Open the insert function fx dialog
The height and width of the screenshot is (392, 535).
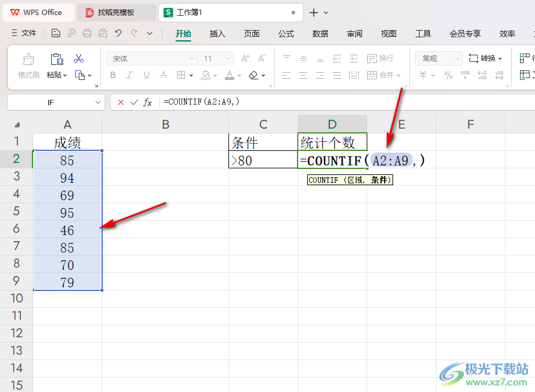147,102
